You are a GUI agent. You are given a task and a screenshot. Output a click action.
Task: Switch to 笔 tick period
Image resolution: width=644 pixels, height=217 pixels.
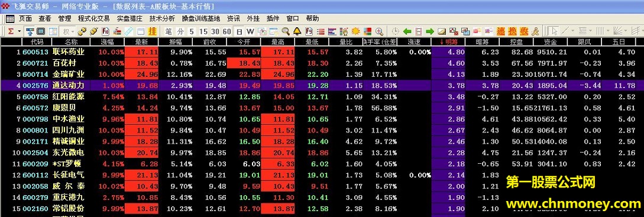[x=169, y=31]
